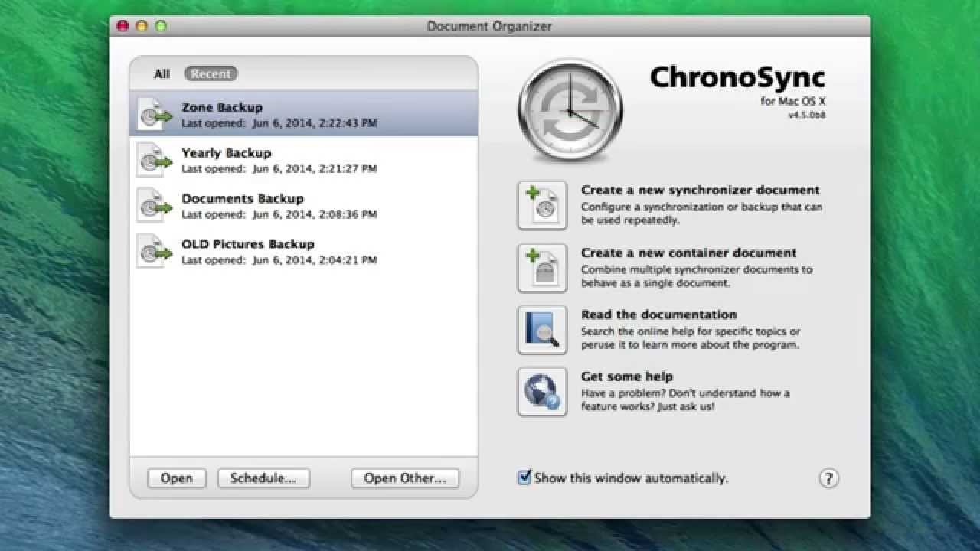The image size is (980, 551).
Task: Zoom the Document Organizer window
Action: tap(161, 26)
